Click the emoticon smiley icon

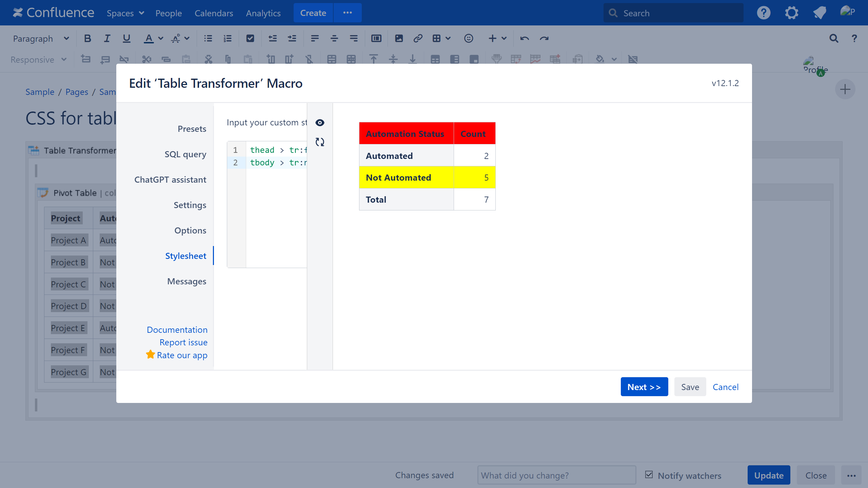coord(469,39)
